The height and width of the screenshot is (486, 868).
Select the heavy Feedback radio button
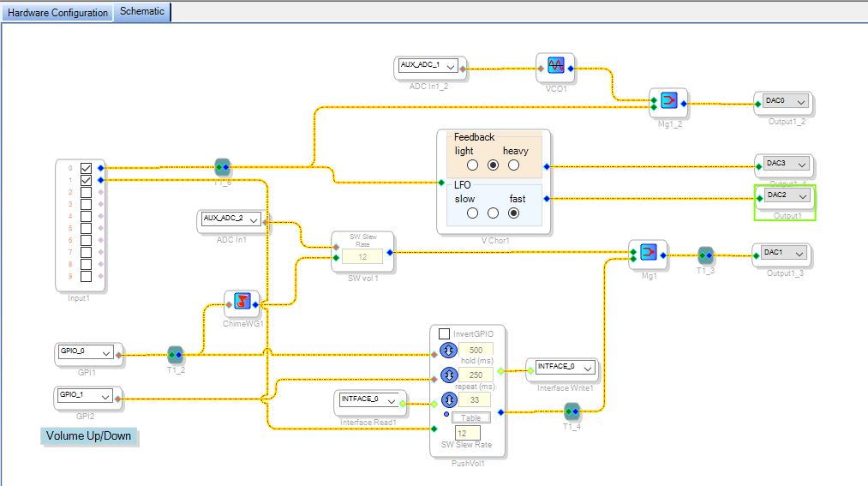[514, 165]
